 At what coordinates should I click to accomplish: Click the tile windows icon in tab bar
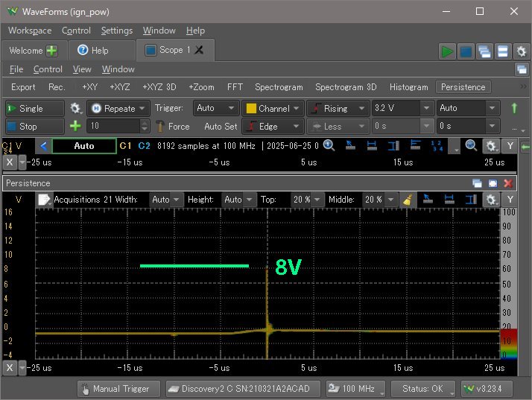[502, 52]
